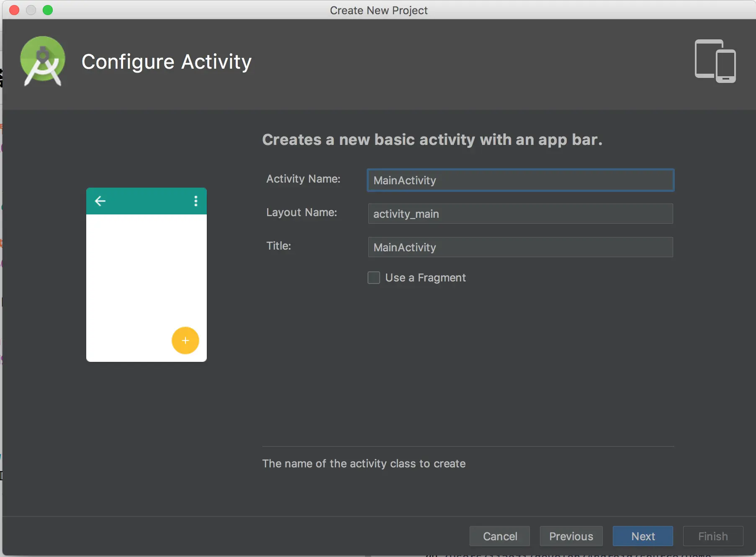Click the Create New Project window title
The height and width of the screenshot is (557, 756).
click(x=379, y=10)
